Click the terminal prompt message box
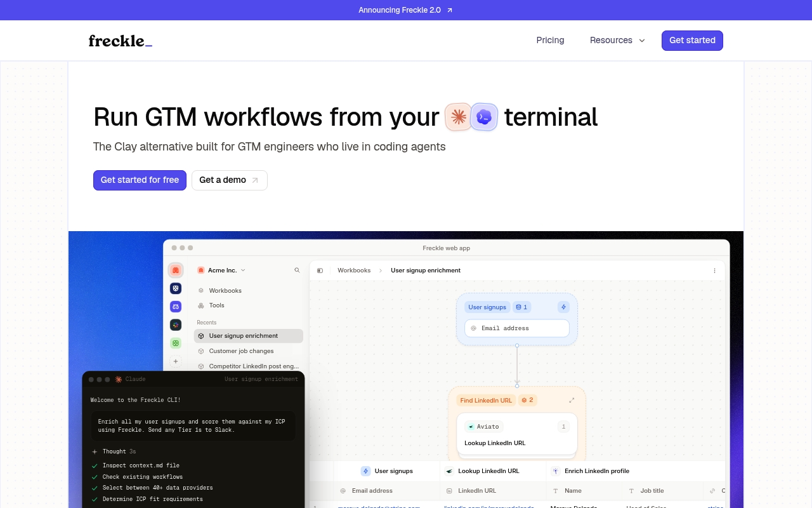The height and width of the screenshot is (508, 812). click(x=193, y=425)
